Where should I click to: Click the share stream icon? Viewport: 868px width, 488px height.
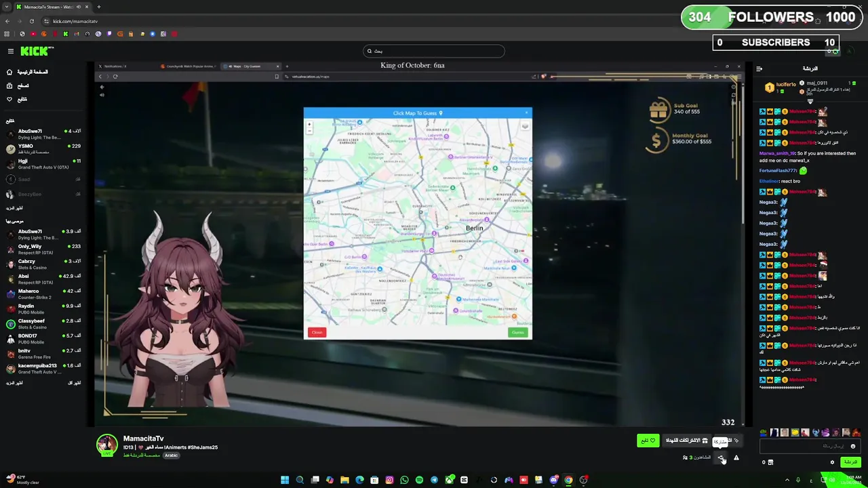(722, 458)
